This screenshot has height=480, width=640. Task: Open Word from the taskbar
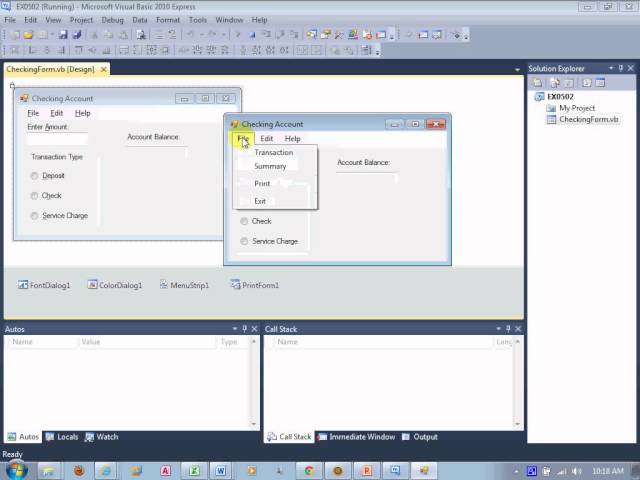point(221,471)
